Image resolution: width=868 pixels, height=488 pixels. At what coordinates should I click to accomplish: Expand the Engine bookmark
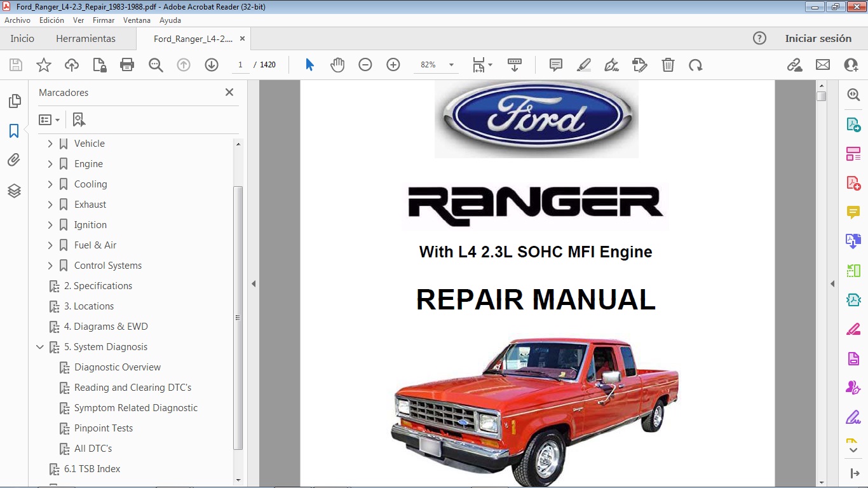pyautogui.click(x=50, y=163)
